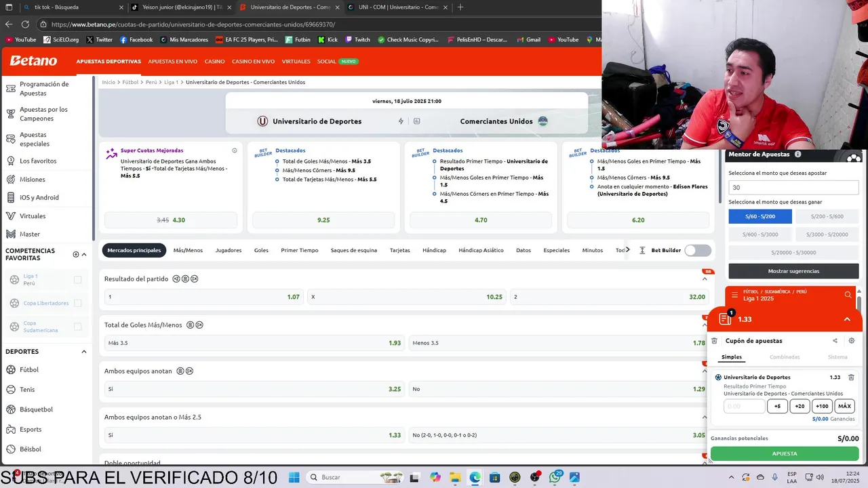This screenshot has width=868, height=488.
Task: Select S/60 - S/200 win amount
Action: coord(760,216)
